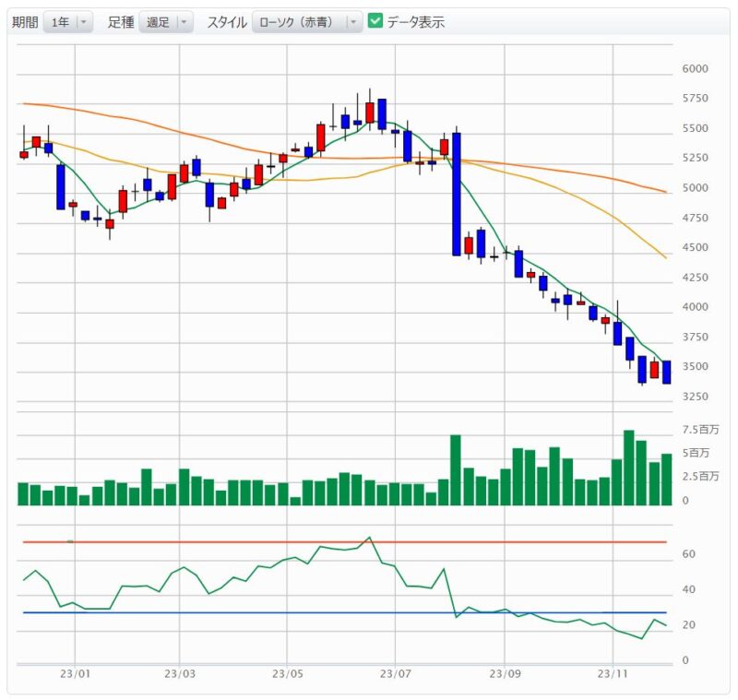Viewport: 738px width, 700px height.
Task: Open the スタイル ローソク(赤青) dropdown
Action: [307, 22]
